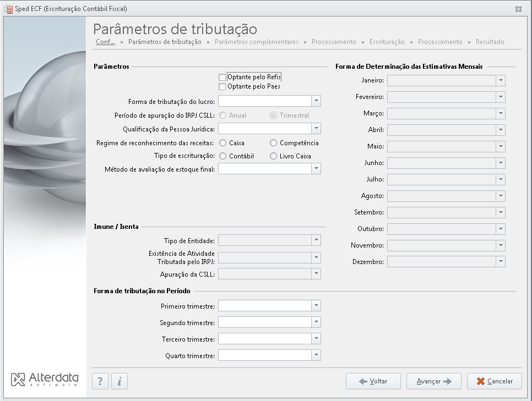Viewport: 532px width, 401px height.
Task: Check the Optante pelo Paes checkbox
Action: (x=222, y=87)
